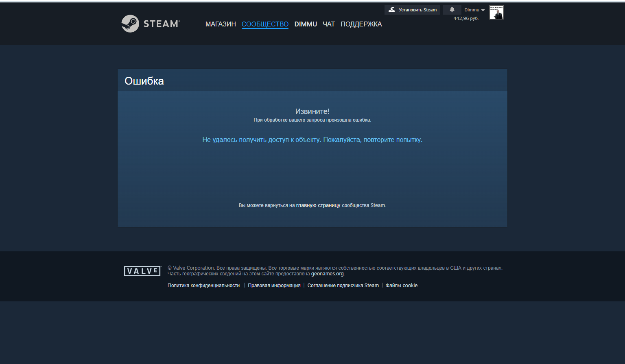Expand the Dimmu account dropdown
The height and width of the screenshot is (364, 625).
pyautogui.click(x=474, y=10)
